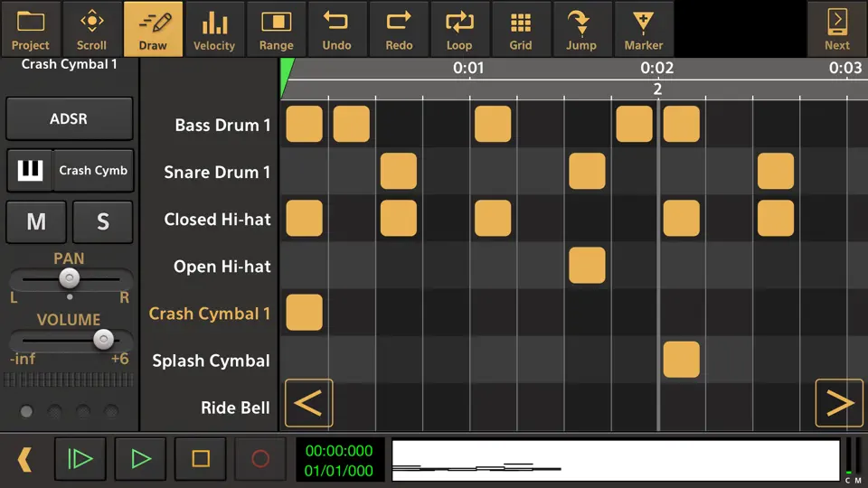Redo the last action
Viewport: 868px width, 488px height.
pos(399,29)
